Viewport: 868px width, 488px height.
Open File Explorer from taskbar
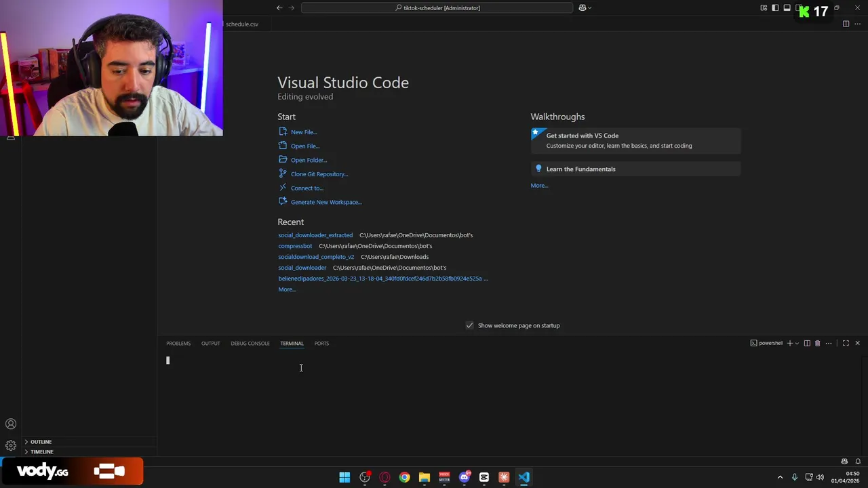point(425,477)
